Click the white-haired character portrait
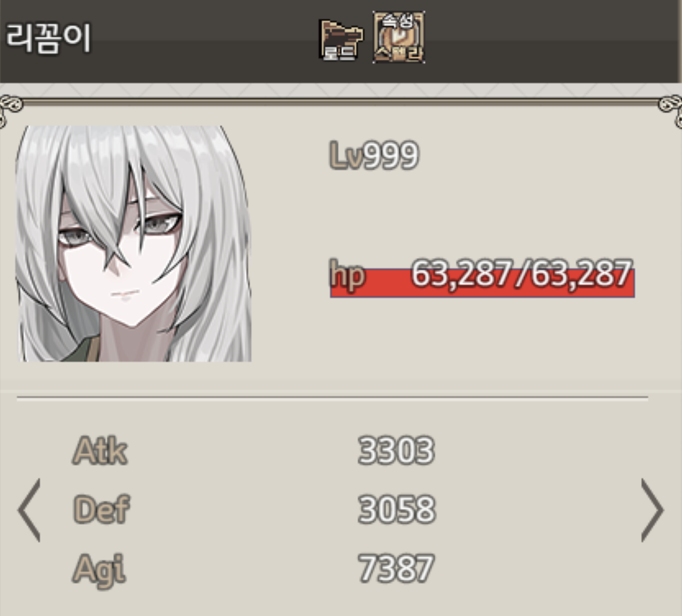Image resolution: width=682 pixels, height=616 pixels. pos(133,244)
